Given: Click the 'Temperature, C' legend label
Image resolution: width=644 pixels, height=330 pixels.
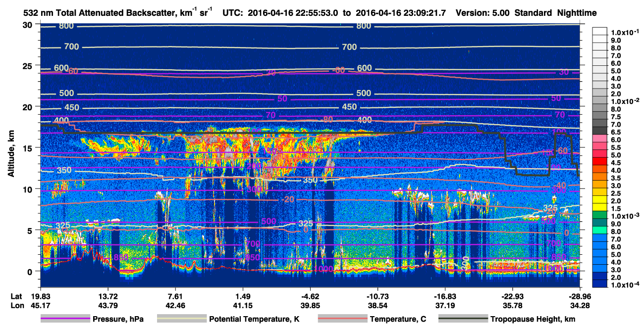Looking at the screenshot, I should (397, 319).
